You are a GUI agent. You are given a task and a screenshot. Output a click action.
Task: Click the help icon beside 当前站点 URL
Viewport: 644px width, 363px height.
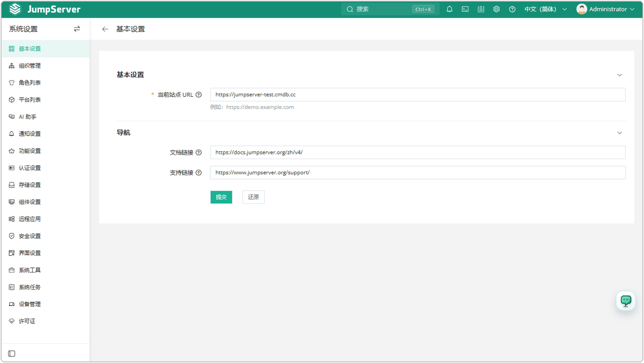point(198,95)
